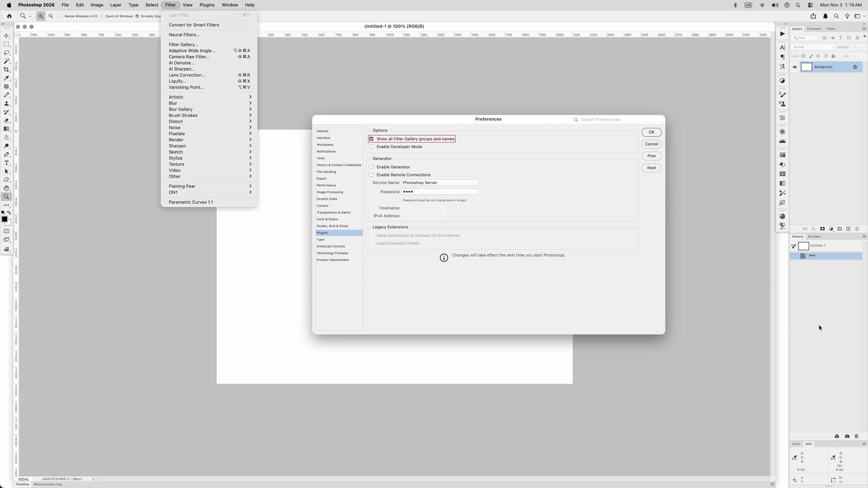The height and width of the screenshot is (488, 868).
Task: Click the OK button in Preferences
Action: pos(651,132)
